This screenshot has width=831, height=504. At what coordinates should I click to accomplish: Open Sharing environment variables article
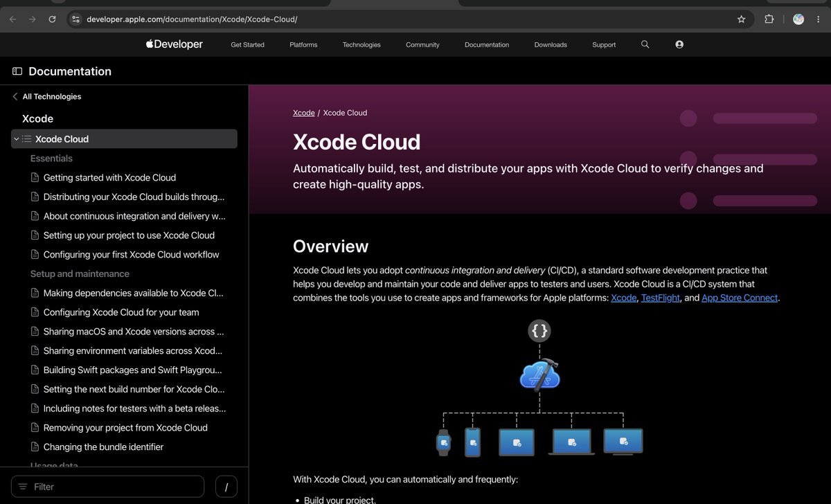[x=133, y=351]
